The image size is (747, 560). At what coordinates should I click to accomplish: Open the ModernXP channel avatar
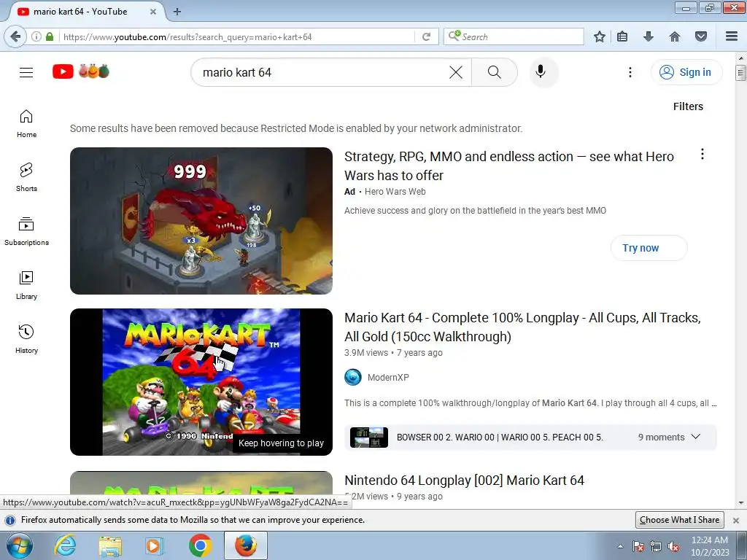click(353, 378)
